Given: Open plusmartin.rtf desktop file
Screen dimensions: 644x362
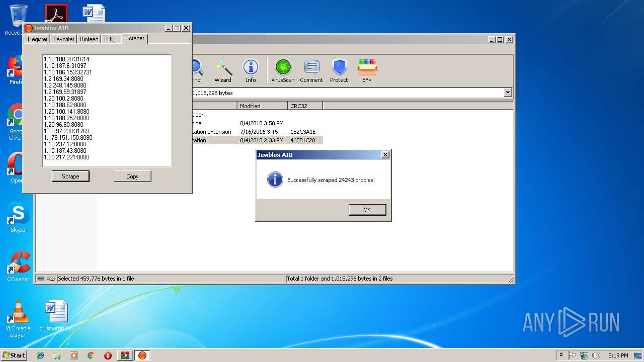Looking at the screenshot, I should coord(56,316).
